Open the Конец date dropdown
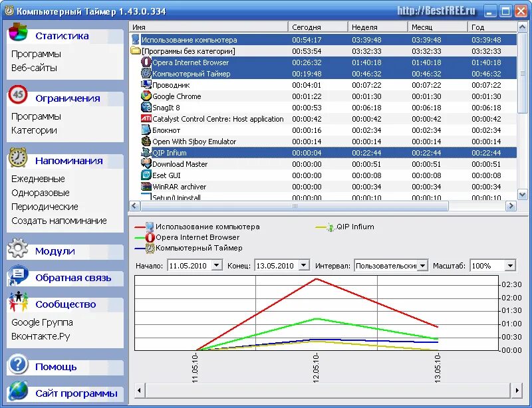Screen dimensions: 532x408 [304, 265]
